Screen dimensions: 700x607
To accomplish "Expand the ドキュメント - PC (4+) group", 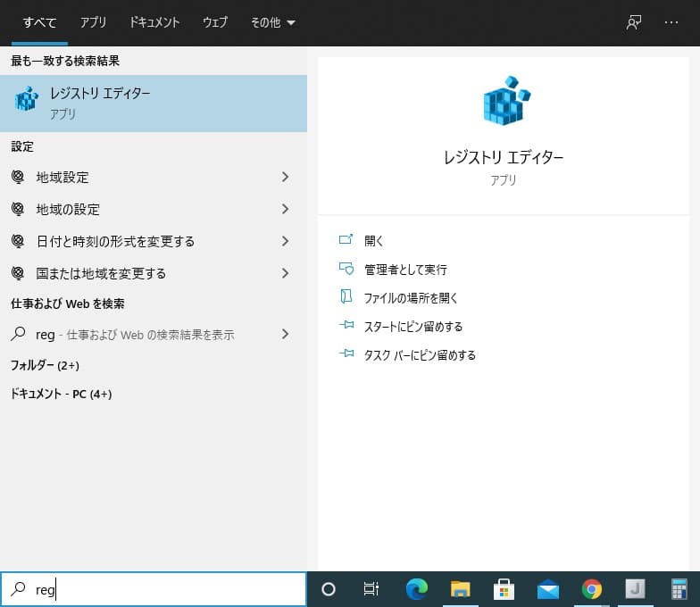I will pos(61,394).
